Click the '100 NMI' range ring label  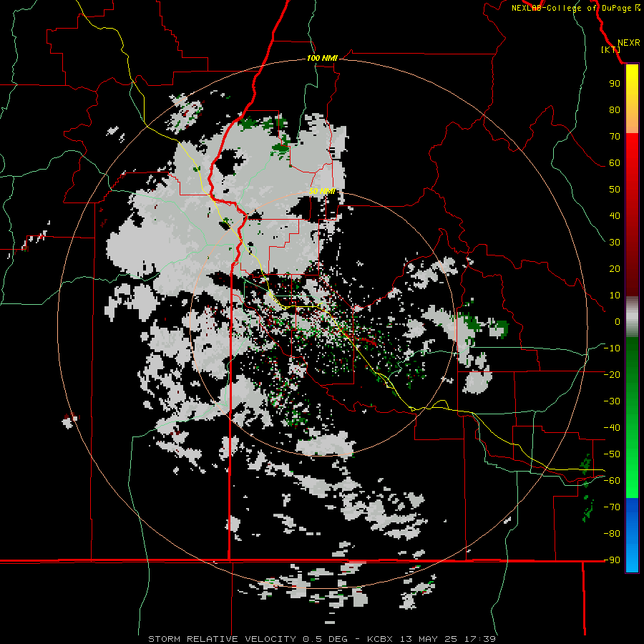(x=322, y=59)
